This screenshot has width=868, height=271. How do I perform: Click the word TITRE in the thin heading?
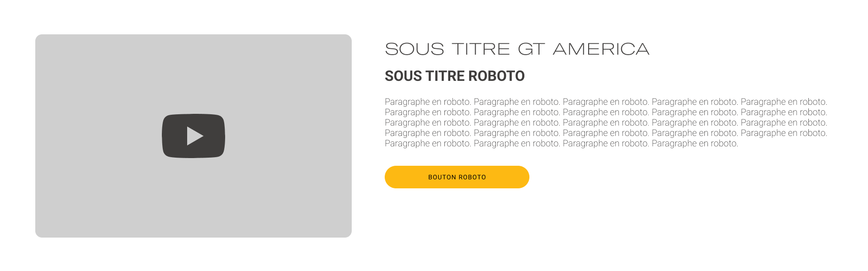click(x=481, y=49)
